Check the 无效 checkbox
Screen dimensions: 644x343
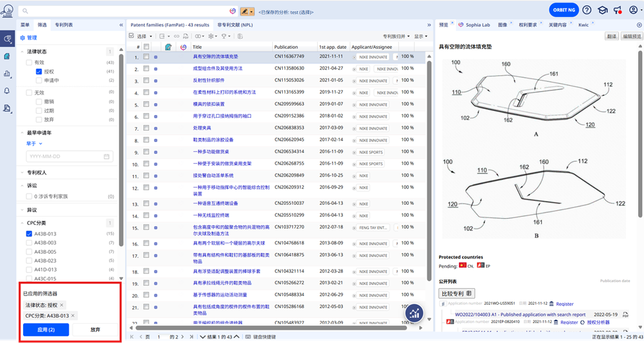click(29, 93)
